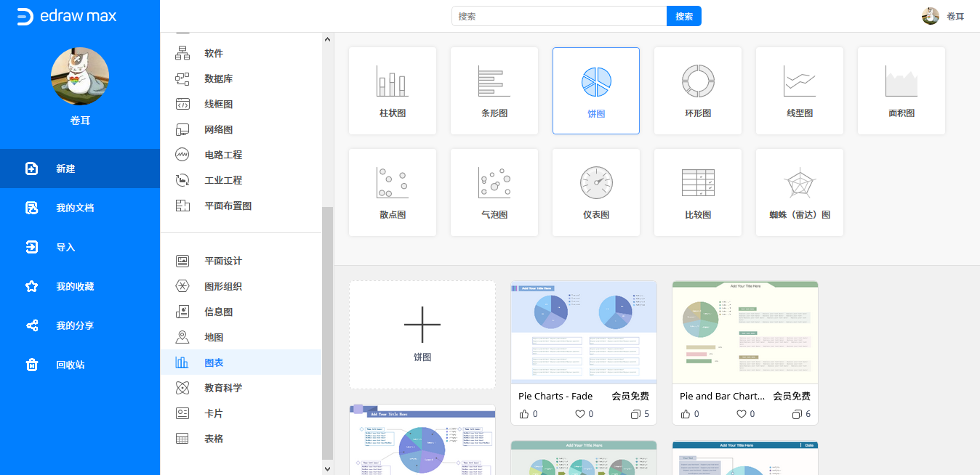Click the Pie and Bar Chart title text
The image size is (980, 475).
click(723, 396)
